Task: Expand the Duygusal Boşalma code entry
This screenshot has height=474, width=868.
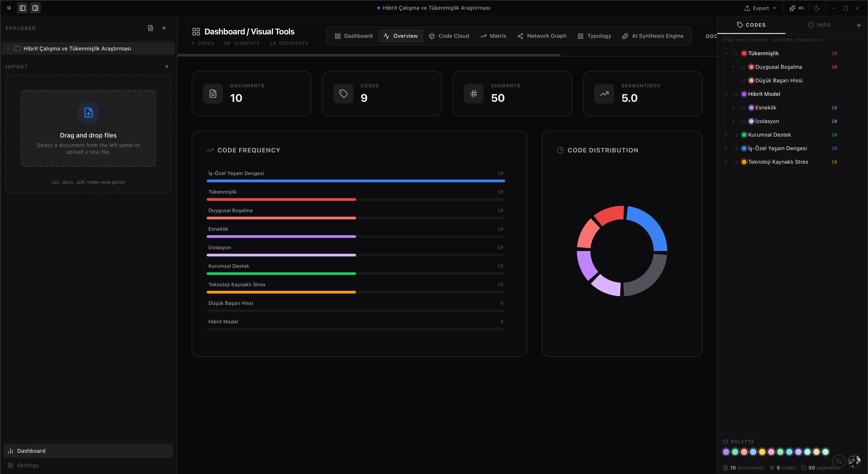Action: tap(733, 67)
